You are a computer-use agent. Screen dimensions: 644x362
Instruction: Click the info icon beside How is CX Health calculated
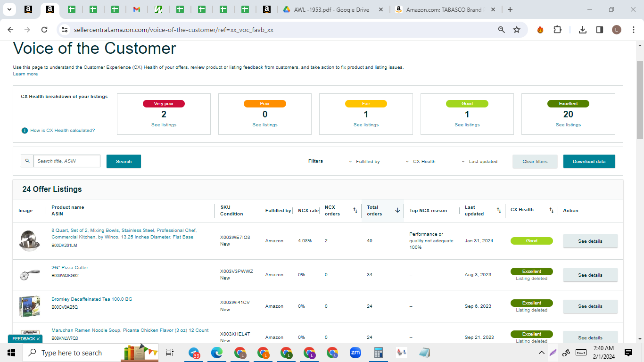25,131
